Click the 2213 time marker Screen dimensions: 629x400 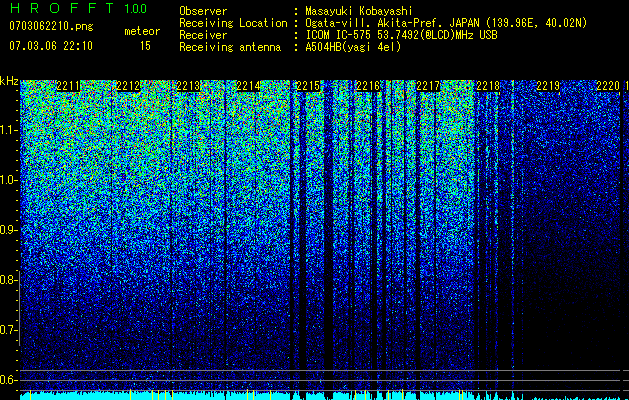pyautogui.click(x=188, y=86)
